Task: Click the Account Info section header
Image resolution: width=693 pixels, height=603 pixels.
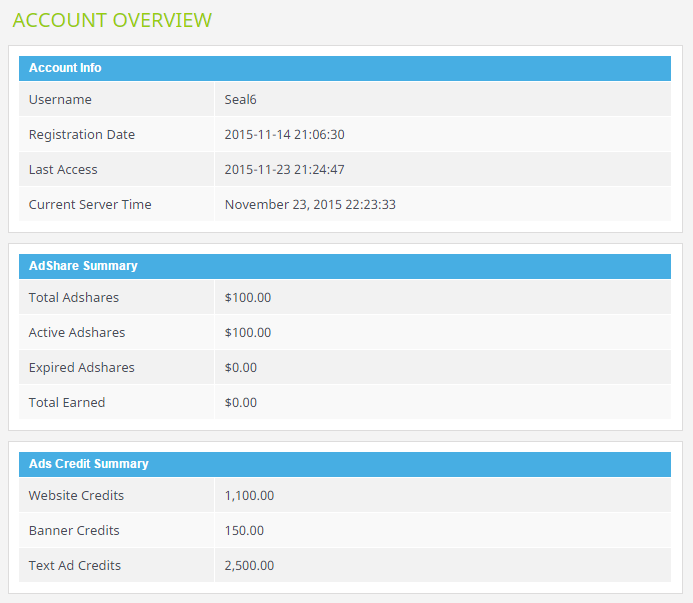Action: [x=65, y=68]
